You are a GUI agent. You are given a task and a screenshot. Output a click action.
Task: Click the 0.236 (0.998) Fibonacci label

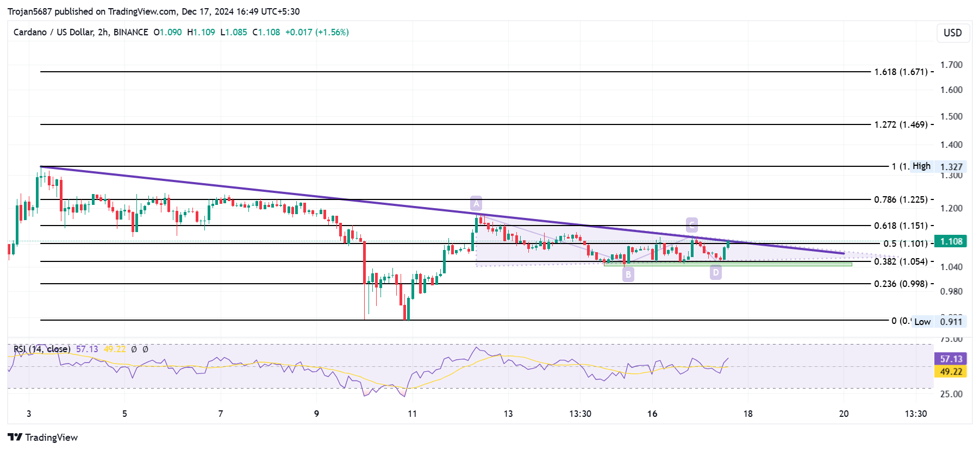[x=901, y=284]
